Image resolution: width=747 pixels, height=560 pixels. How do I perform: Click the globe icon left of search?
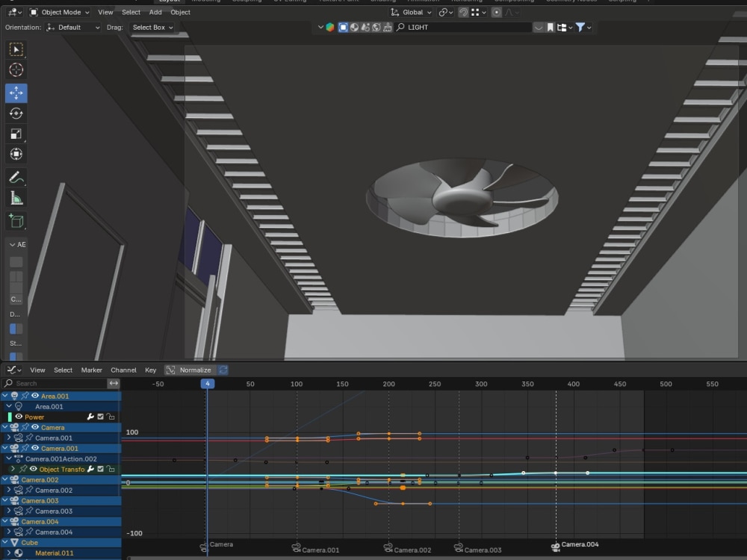pyautogui.click(x=376, y=28)
